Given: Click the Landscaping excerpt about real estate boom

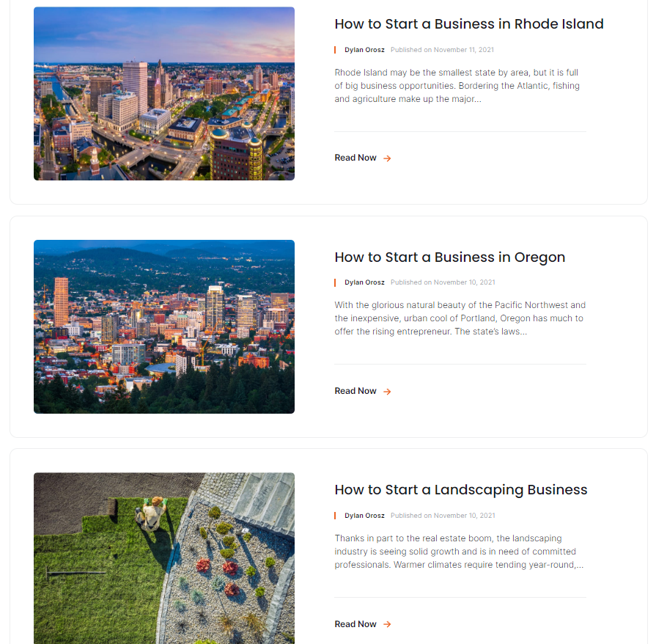Looking at the screenshot, I should pyautogui.click(x=459, y=552).
